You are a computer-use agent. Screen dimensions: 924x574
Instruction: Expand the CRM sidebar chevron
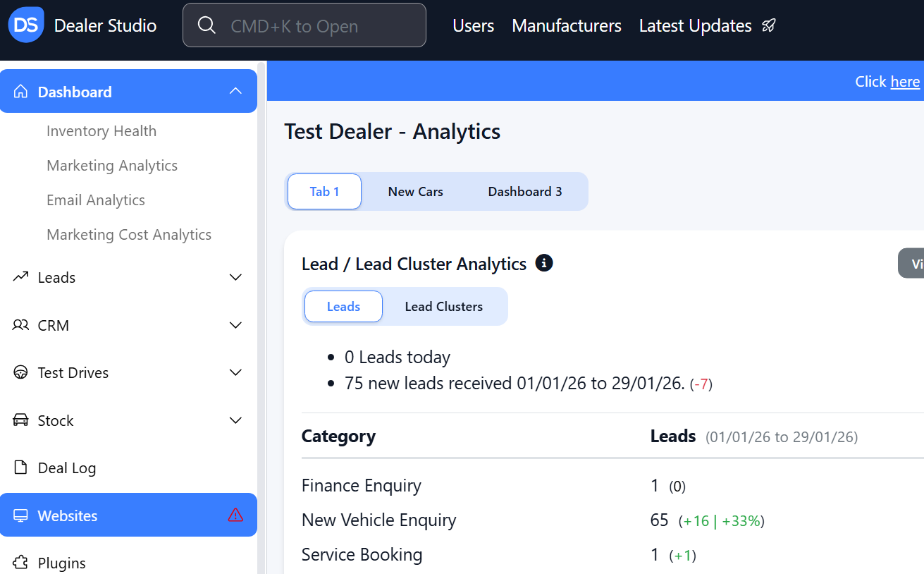[x=236, y=325]
